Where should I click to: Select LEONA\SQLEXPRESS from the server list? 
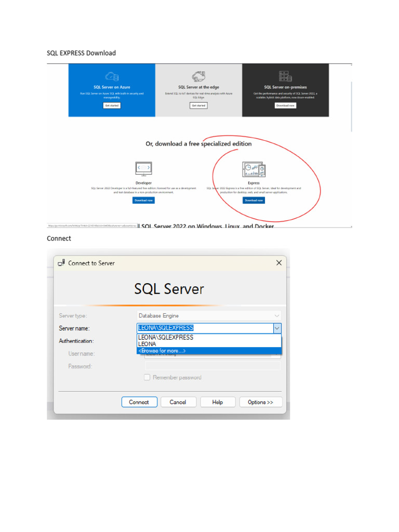click(209, 338)
